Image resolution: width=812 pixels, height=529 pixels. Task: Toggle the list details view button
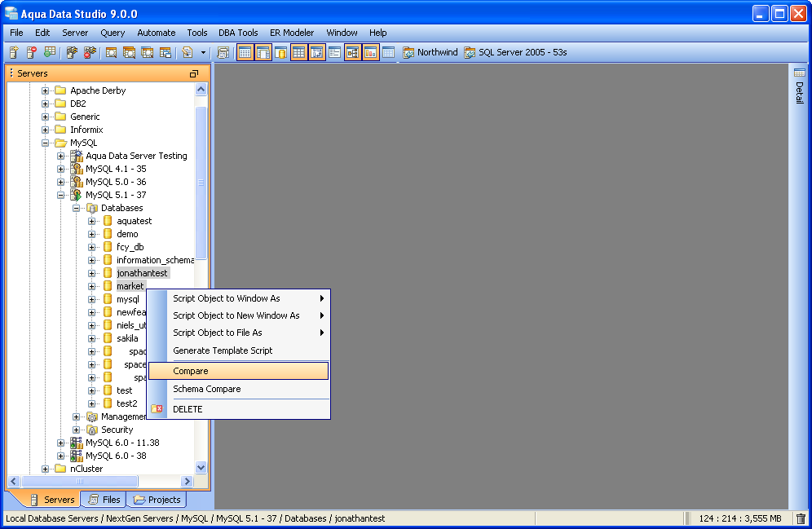click(x=334, y=52)
